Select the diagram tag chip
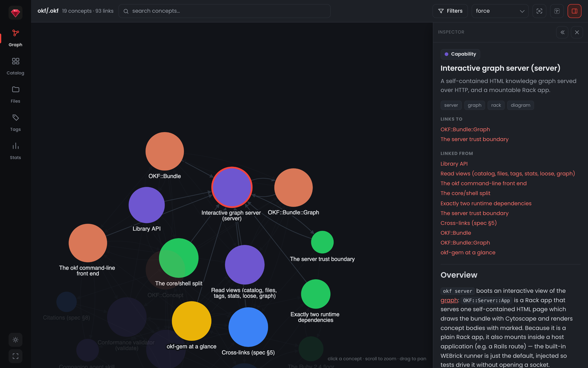 pyautogui.click(x=520, y=105)
